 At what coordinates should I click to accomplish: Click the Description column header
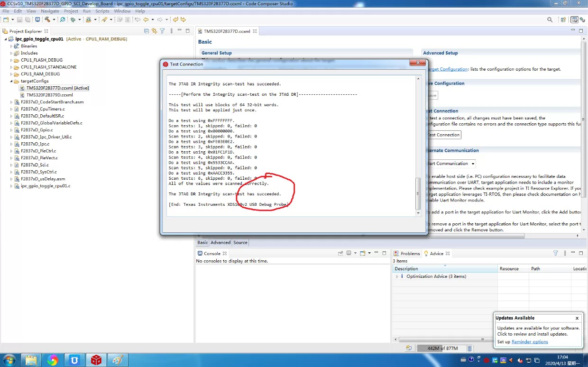point(445,268)
